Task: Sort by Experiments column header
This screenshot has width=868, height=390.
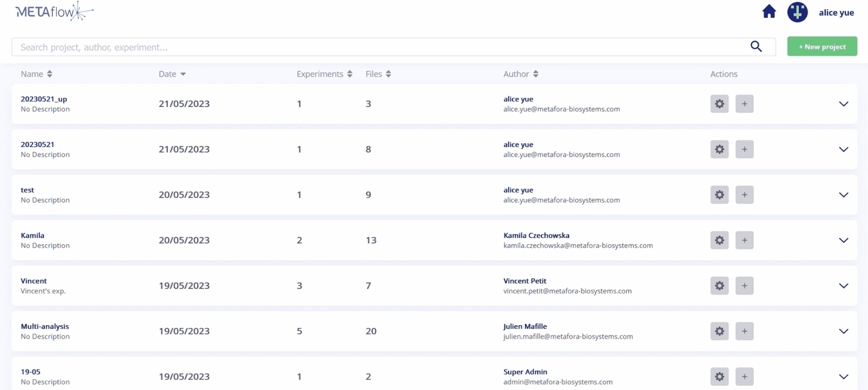Action: [324, 74]
